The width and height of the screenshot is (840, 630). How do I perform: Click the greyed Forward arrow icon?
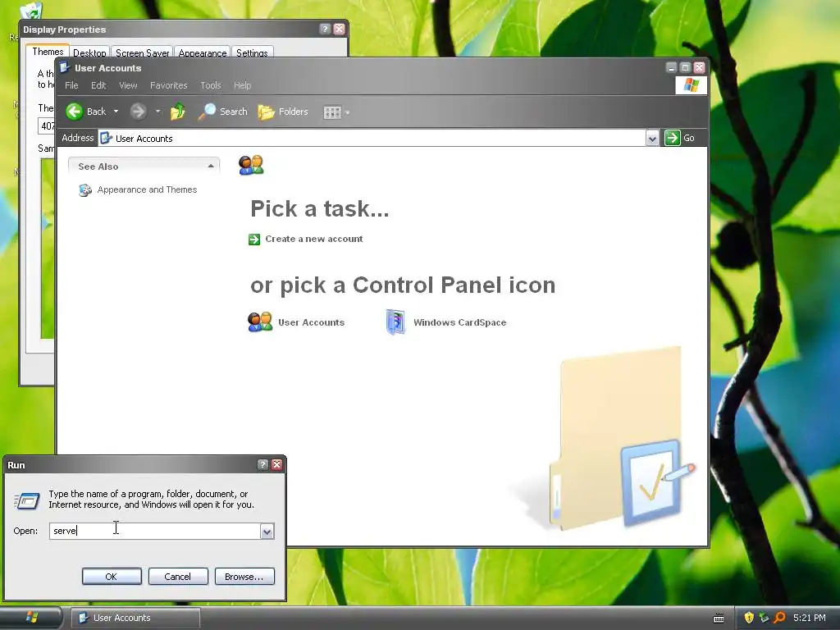point(138,112)
